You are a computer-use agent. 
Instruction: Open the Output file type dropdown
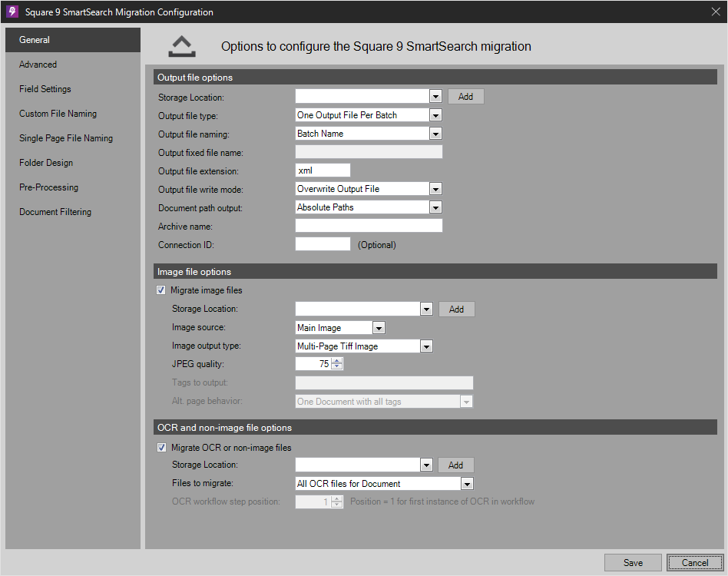(x=435, y=115)
